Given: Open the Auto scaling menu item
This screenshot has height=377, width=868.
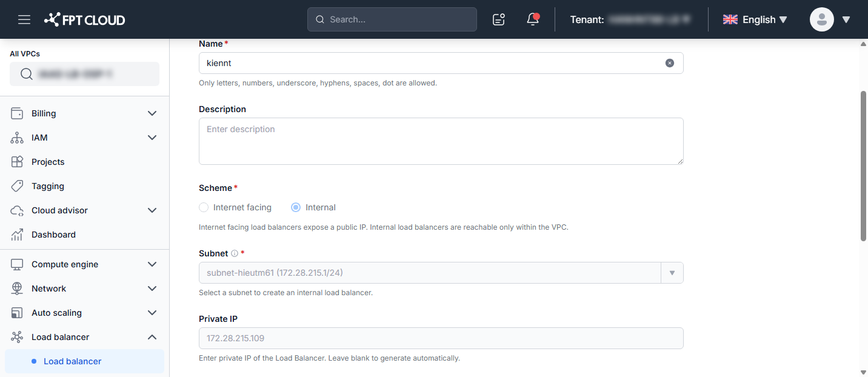Looking at the screenshot, I should (84, 313).
